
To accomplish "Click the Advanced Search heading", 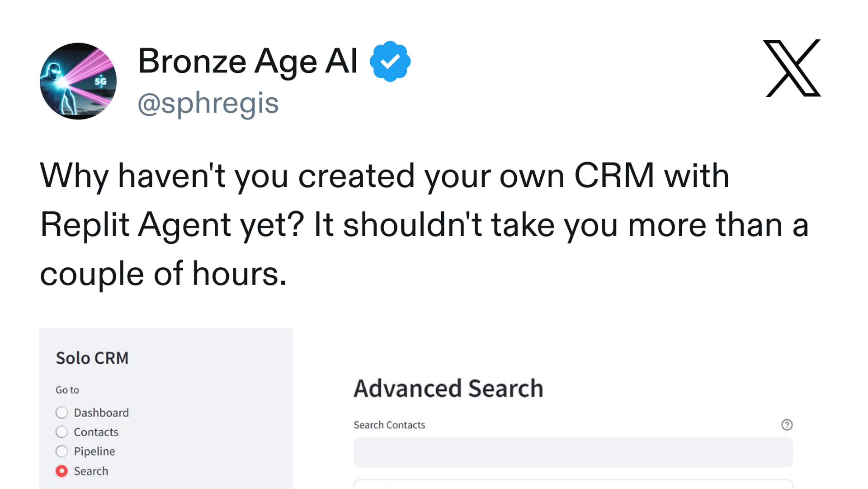I will pyautogui.click(x=448, y=388).
